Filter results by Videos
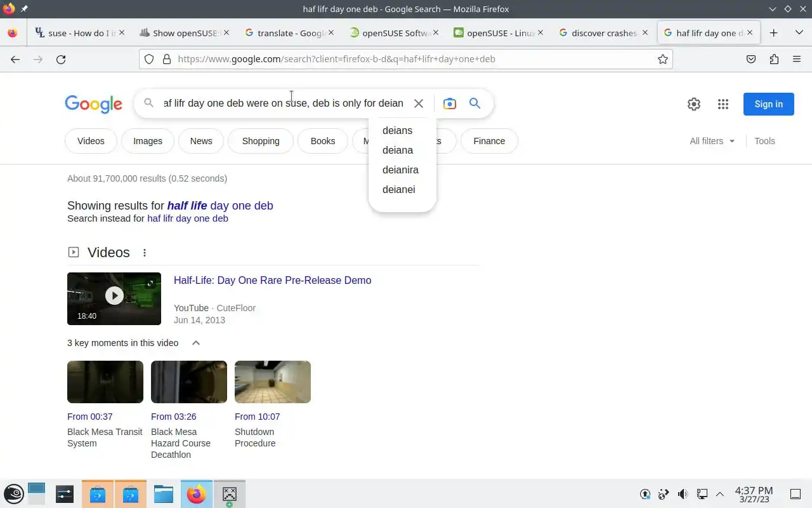The height and width of the screenshot is (508, 812). coord(91,141)
